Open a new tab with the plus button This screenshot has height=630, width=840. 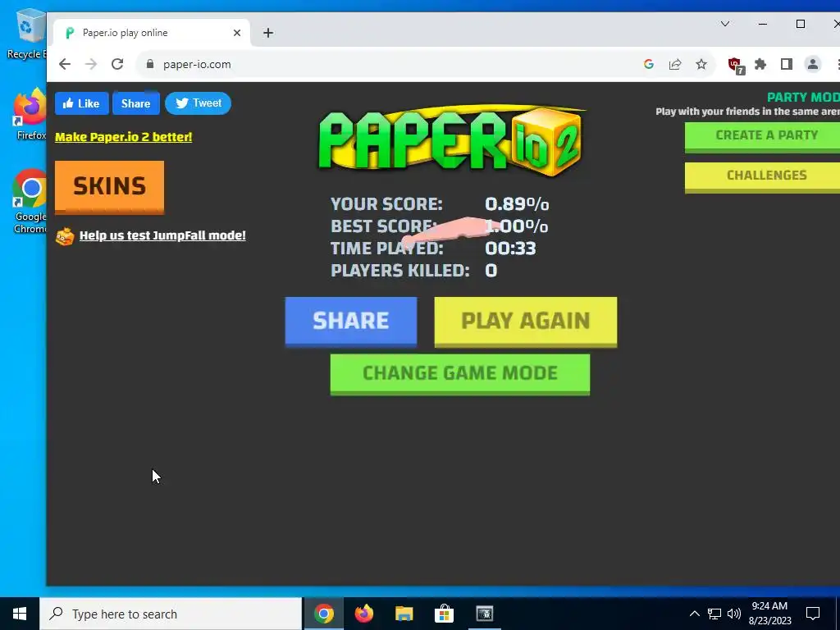268,33
